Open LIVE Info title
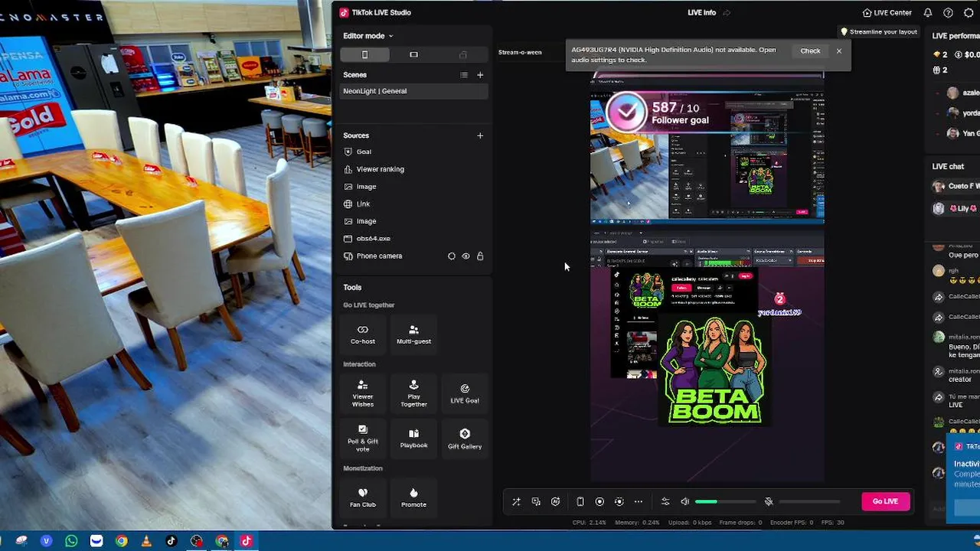The width and height of the screenshot is (980, 551). (x=701, y=12)
